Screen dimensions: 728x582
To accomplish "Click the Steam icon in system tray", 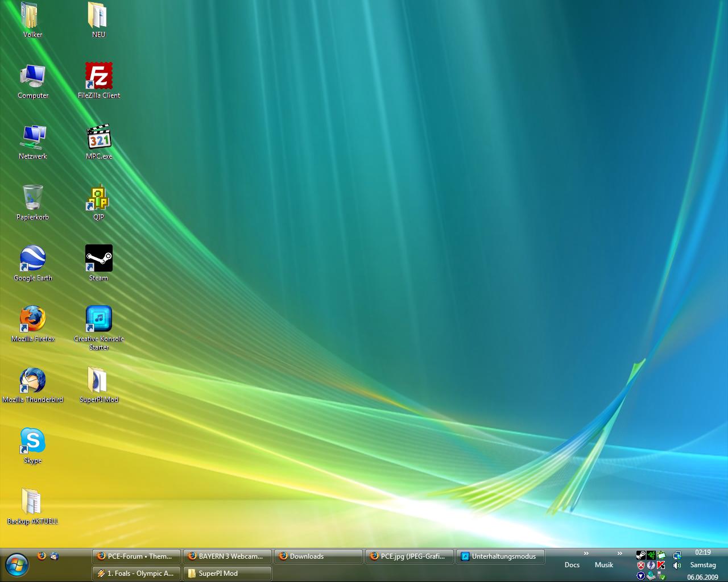I will [641, 555].
